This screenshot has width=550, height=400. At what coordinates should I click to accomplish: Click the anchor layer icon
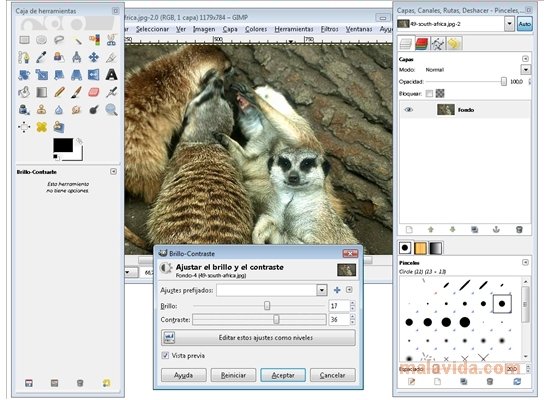[496, 229]
